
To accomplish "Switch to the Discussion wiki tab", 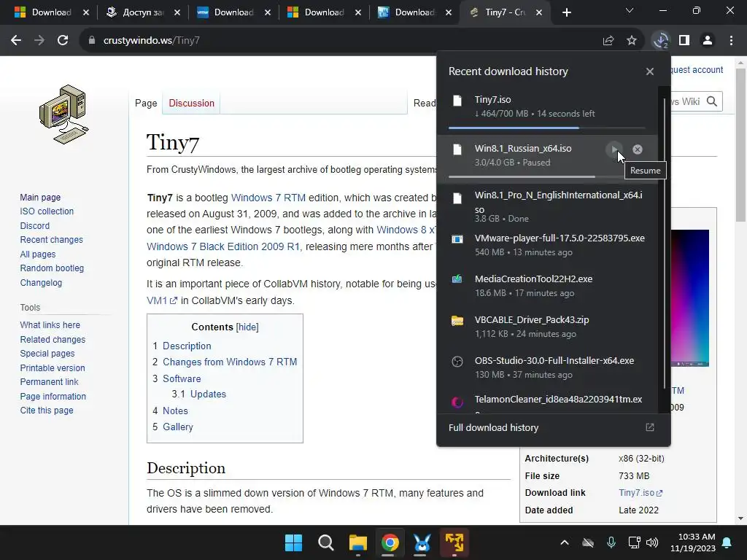I will [x=192, y=103].
